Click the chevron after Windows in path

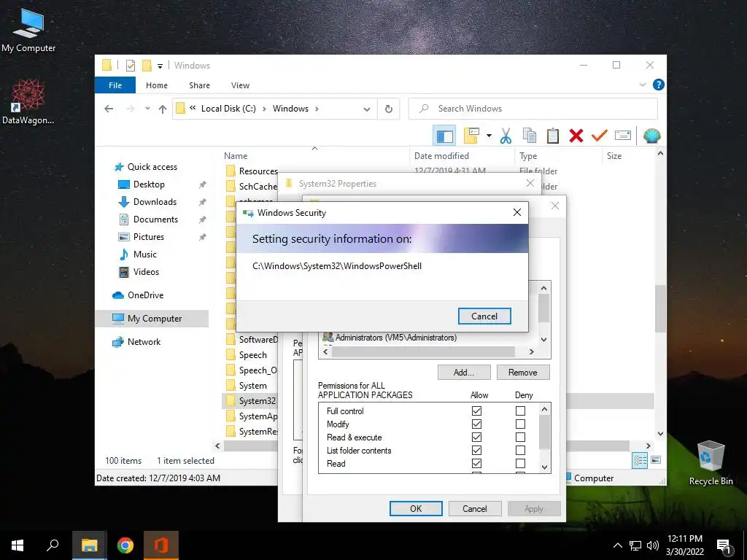click(x=317, y=109)
